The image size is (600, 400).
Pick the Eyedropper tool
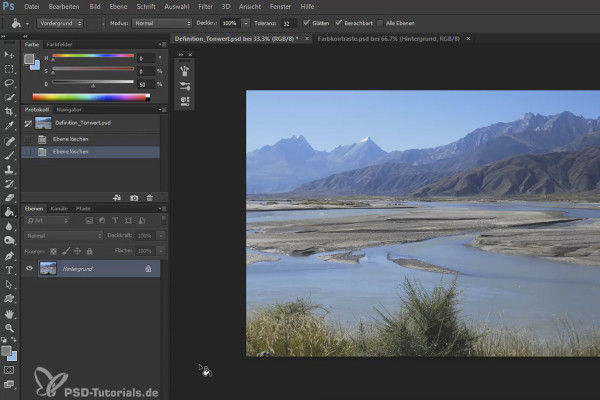point(9,126)
